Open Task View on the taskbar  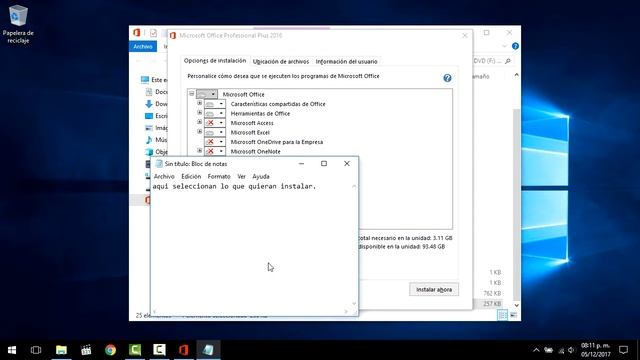point(36,350)
